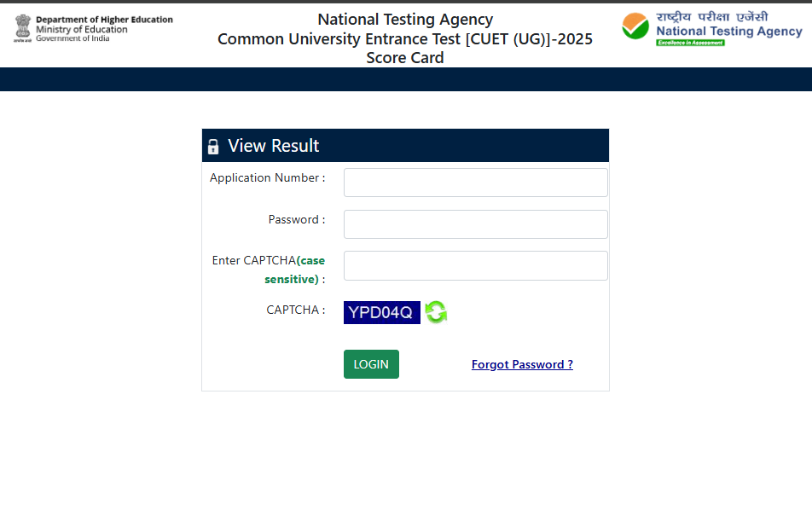Click the View Result panel heading

tap(274, 146)
